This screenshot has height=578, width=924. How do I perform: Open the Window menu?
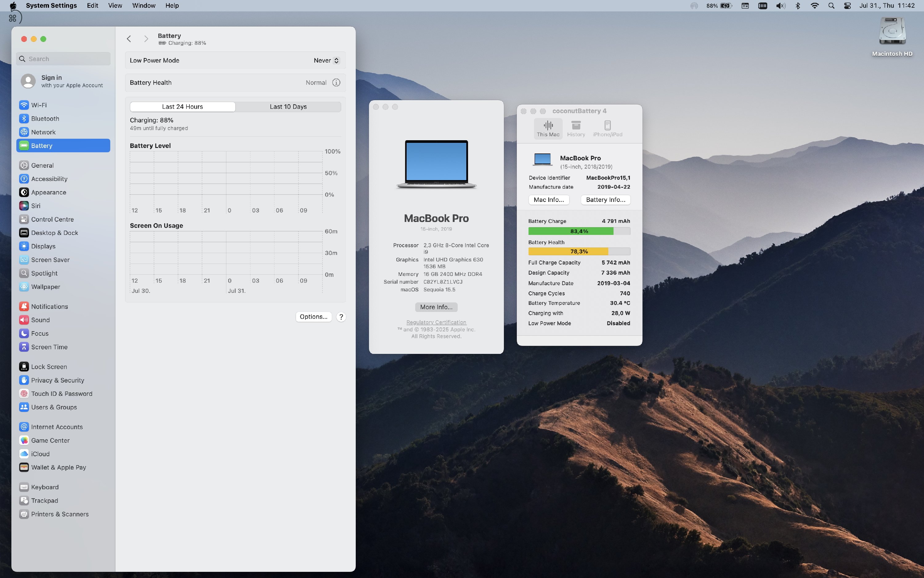pyautogui.click(x=144, y=6)
